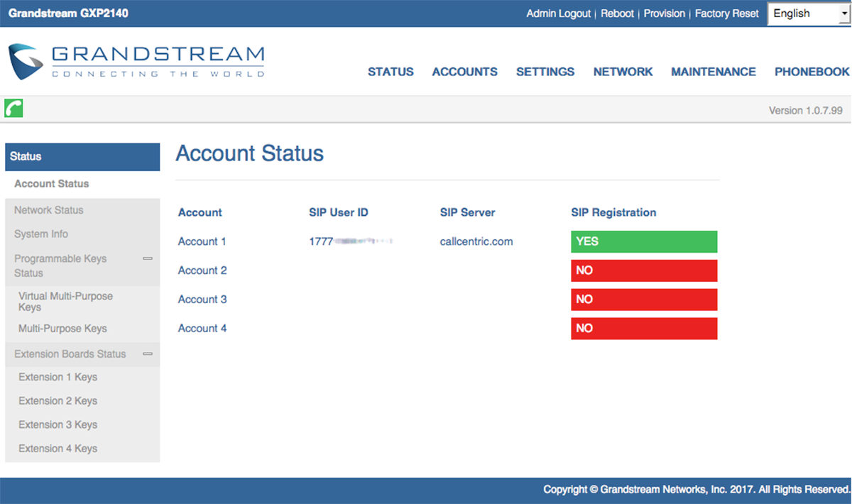Open Extension 3 Keys page
The height and width of the screenshot is (504, 852).
pyautogui.click(x=58, y=424)
